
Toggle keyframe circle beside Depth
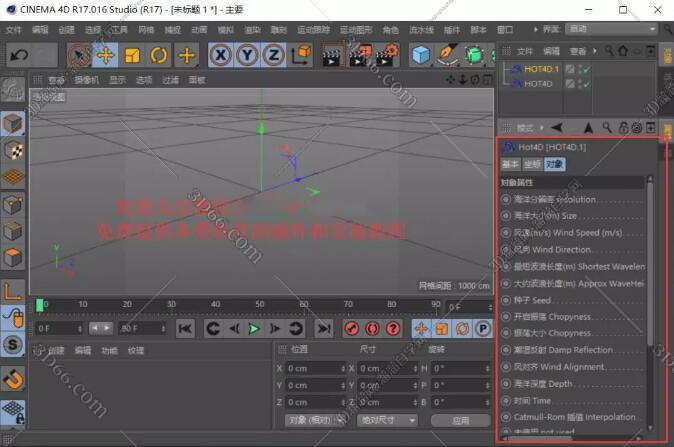coord(506,384)
